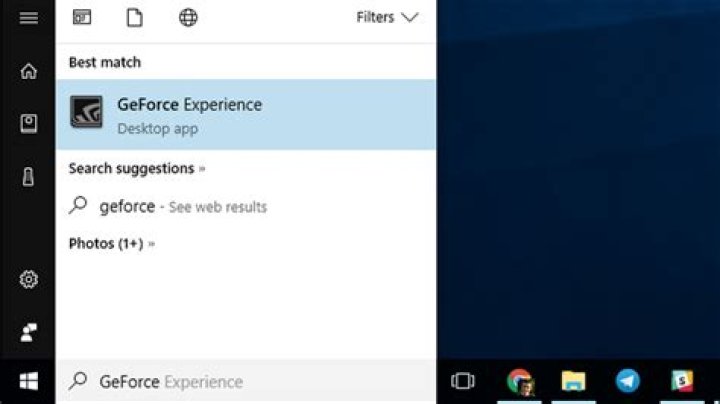
Task: Filter results by Web globe icon
Action: tap(188, 17)
